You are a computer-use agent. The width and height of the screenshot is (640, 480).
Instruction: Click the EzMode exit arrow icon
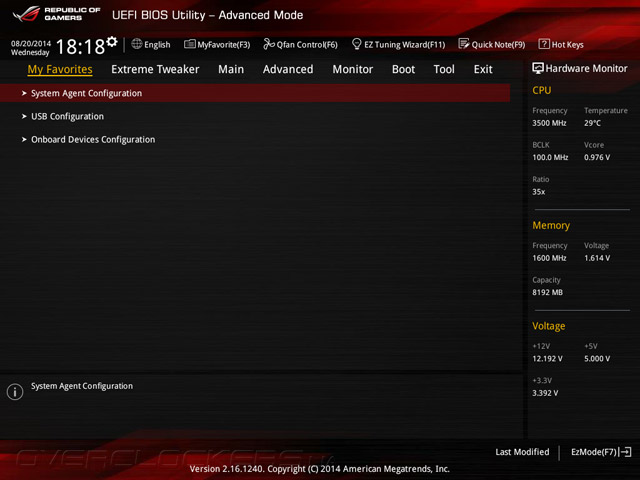pyautogui.click(x=625, y=452)
